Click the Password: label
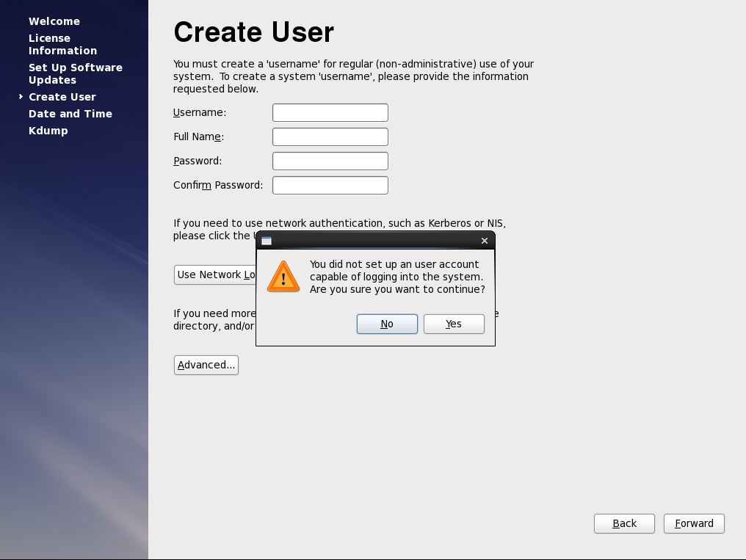Screen dimensions: 746x560 point(198,161)
